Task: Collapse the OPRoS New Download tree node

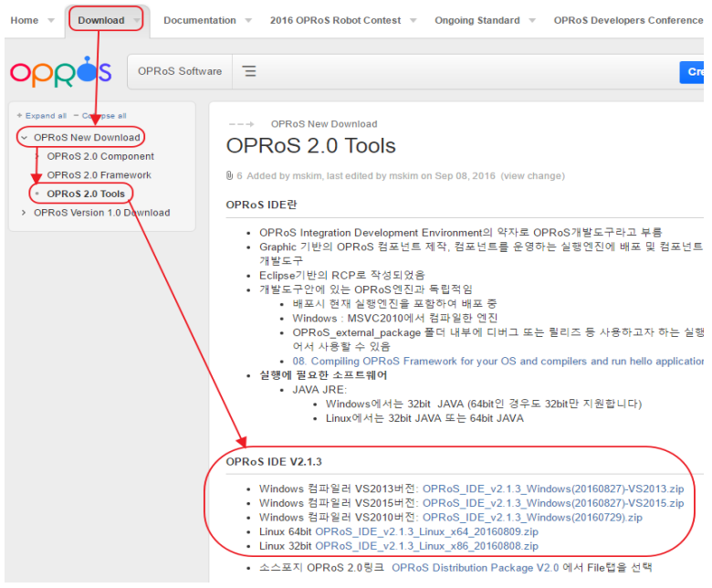Action: [24, 138]
